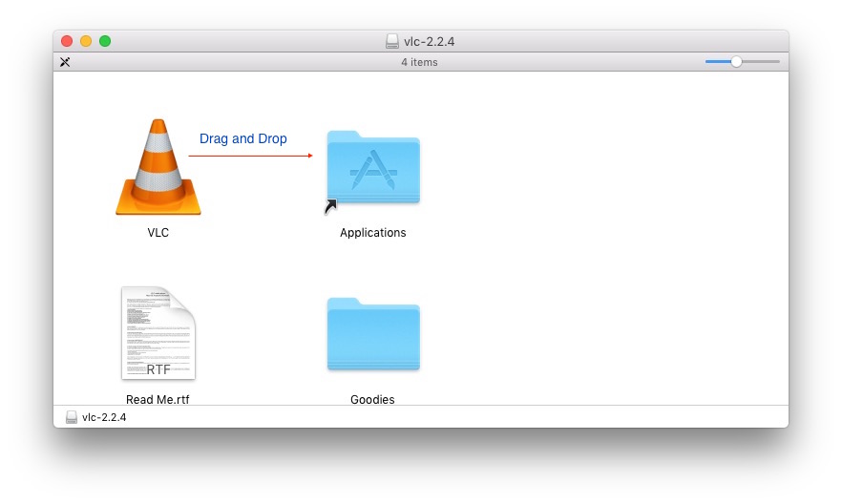Close the vlc-2.2.4 window

coord(67,41)
